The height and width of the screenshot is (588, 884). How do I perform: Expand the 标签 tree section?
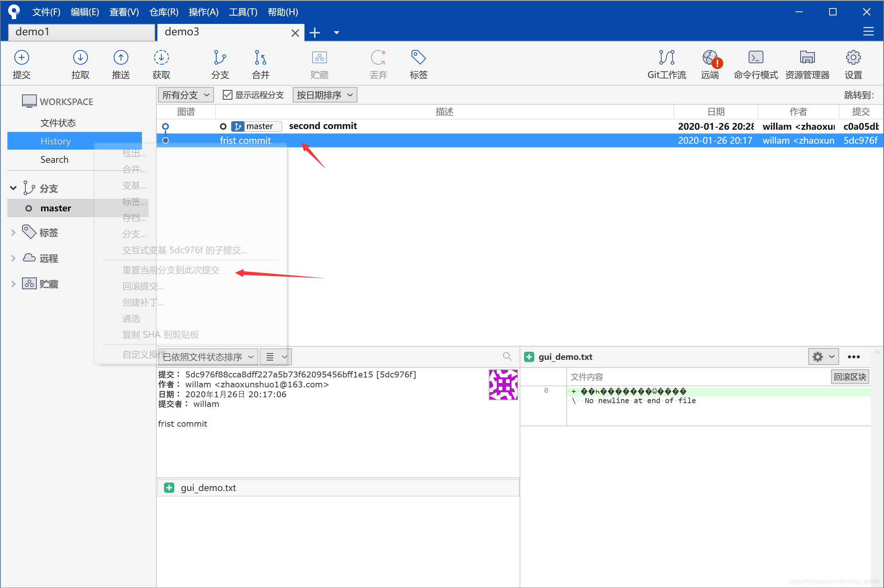coord(14,233)
